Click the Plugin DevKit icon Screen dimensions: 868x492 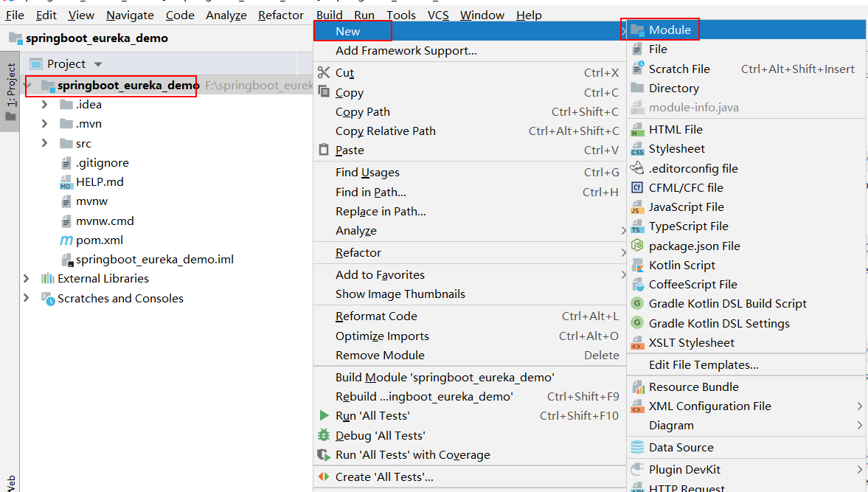click(x=637, y=469)
